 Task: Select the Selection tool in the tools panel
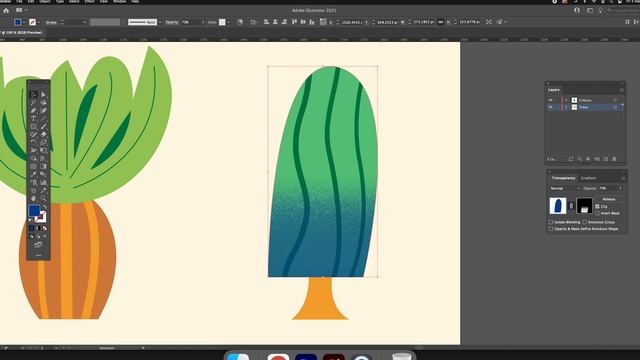[x=33, y=95]
